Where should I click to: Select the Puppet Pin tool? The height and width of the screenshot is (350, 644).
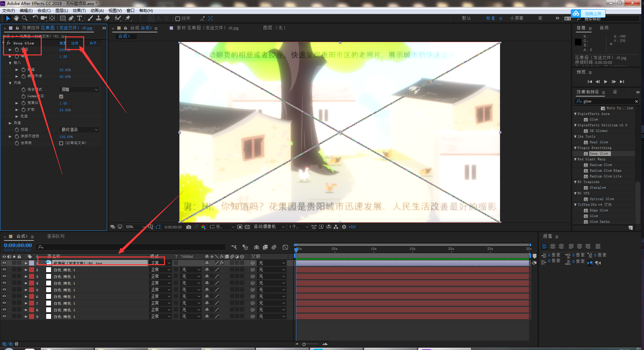(128, 18)
